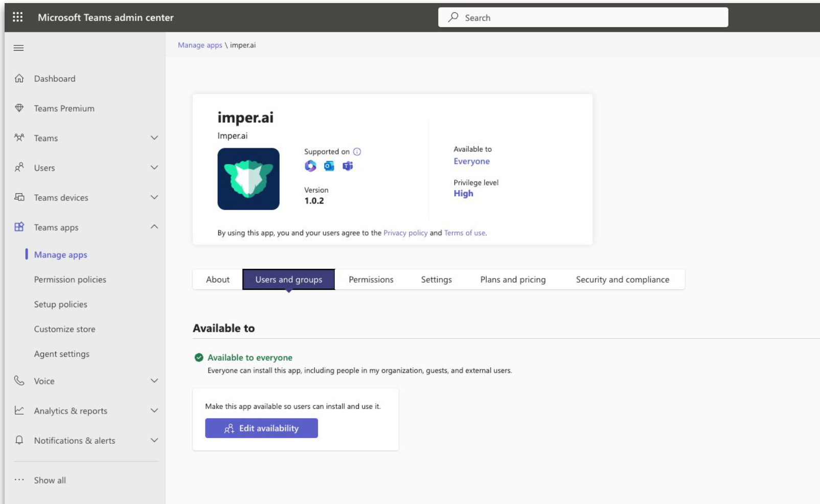Open Security and compliance tab
820x504 pixels.
623,280
